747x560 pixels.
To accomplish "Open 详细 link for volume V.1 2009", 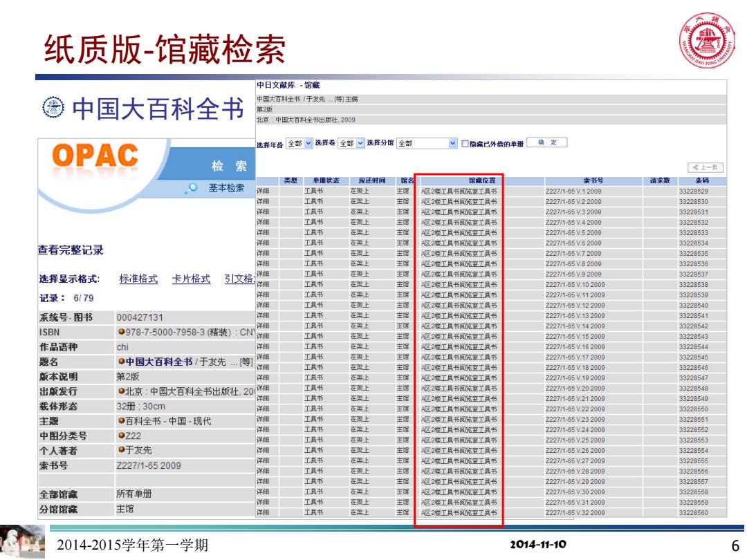I will click(x=263, y=191).
